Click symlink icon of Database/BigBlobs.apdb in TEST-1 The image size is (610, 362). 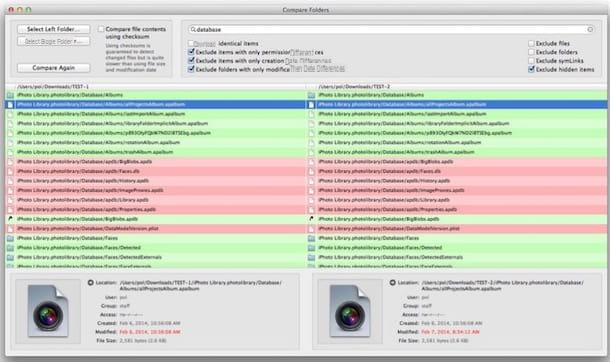click(10, 219)
